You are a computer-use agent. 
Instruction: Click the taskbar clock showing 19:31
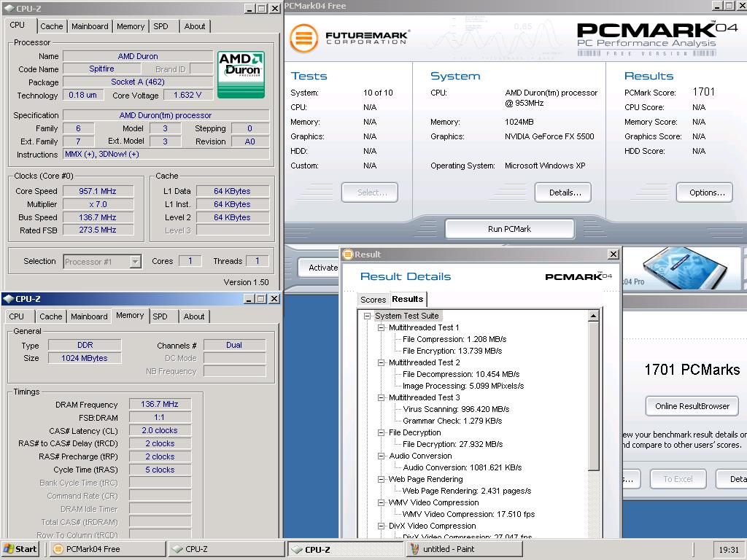pos(729,550)
